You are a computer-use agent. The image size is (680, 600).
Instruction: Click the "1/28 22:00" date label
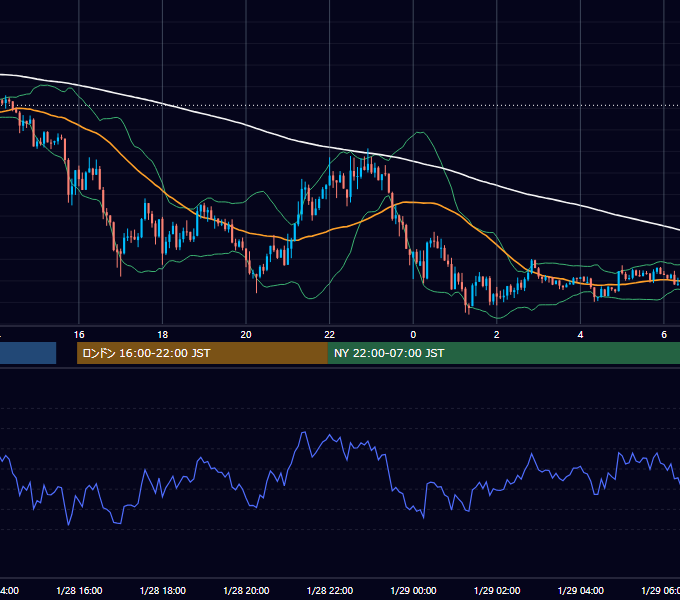(330, 590)
